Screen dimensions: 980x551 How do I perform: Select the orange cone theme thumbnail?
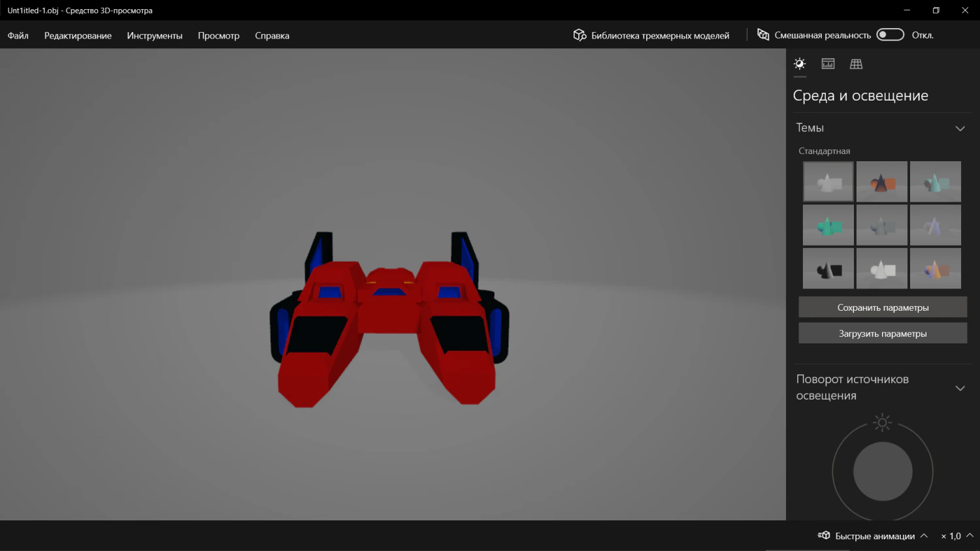881,181
